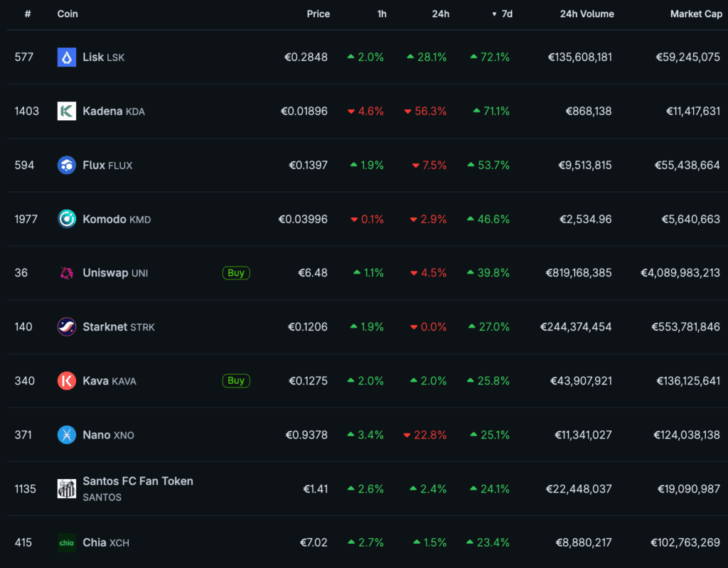Click the Uniswap unicorn logo icon
This screenshot has width=728, height=568.
pyautogui.click(x=66, y=273)
